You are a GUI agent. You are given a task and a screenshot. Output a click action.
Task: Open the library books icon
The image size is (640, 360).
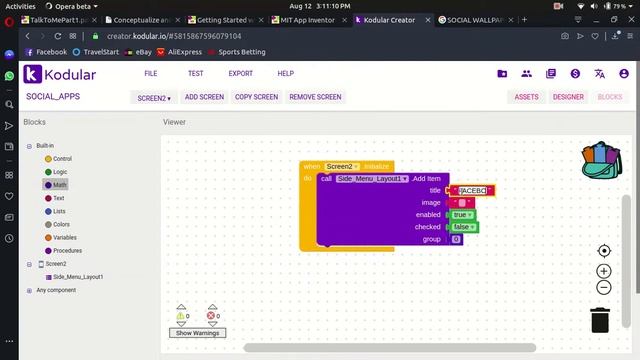551,73
